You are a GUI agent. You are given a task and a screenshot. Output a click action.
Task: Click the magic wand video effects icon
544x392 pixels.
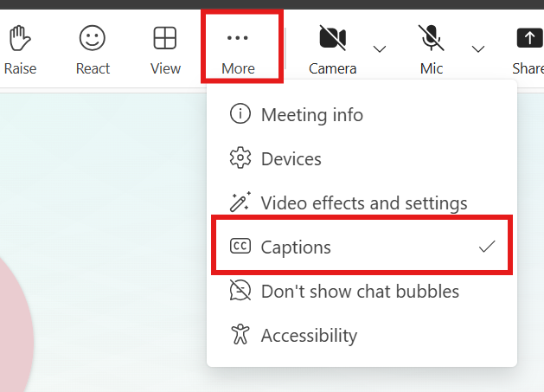pos(240,203)
